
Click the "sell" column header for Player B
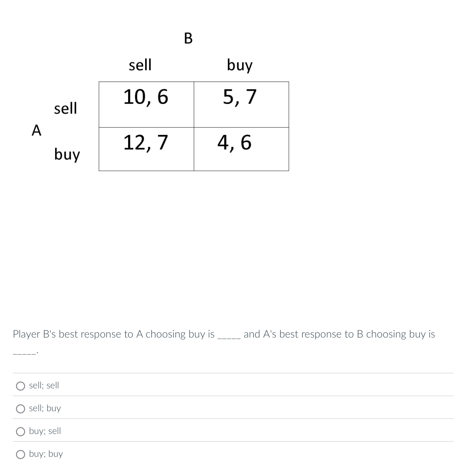click(140, 65)
